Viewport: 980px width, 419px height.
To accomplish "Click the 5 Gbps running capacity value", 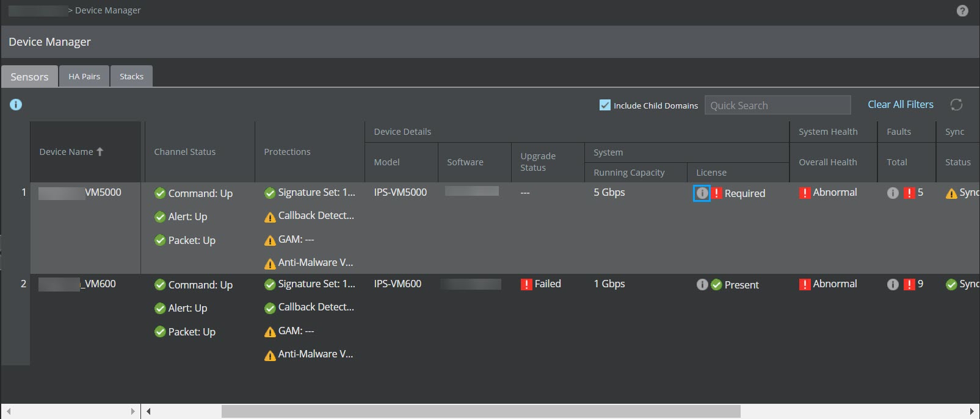I will click(x=609, y=193).
